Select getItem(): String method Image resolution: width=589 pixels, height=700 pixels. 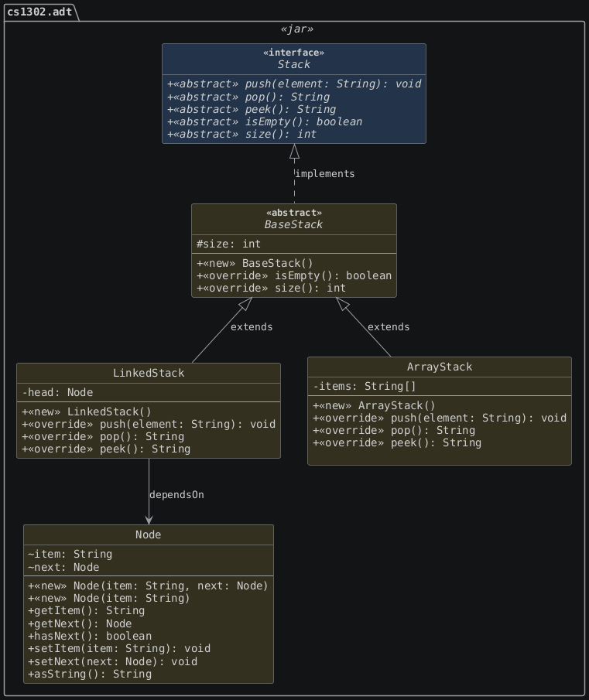(86, 611)
